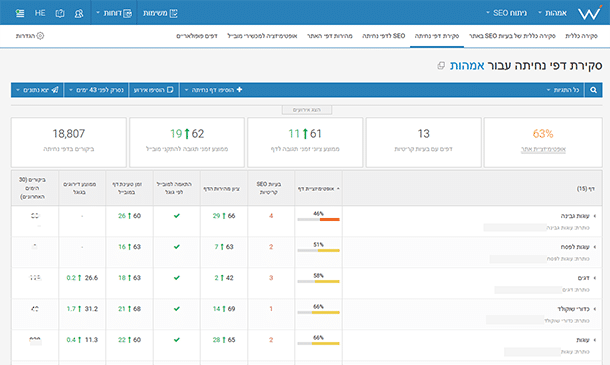This screenshot has width=610, height=365.
Task: Click the W logo in the header
Action: [x=589, y=13]
